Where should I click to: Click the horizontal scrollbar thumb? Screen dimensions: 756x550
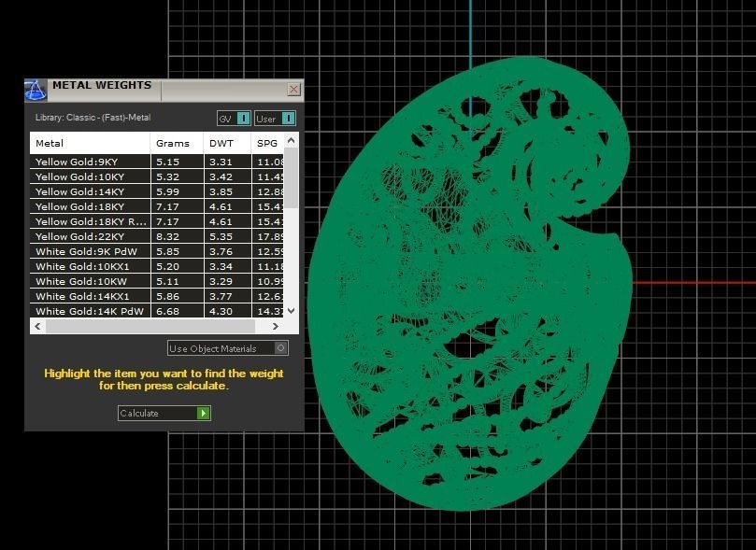[150, 326]
